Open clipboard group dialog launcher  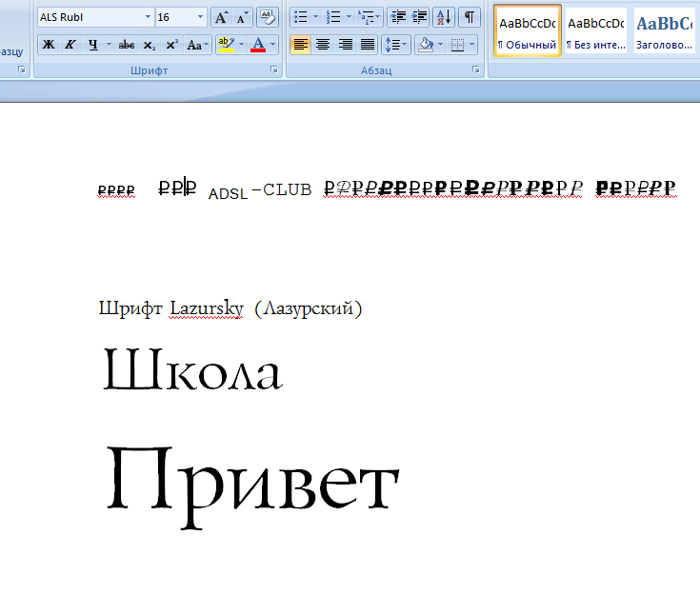(x=21, y=69)
